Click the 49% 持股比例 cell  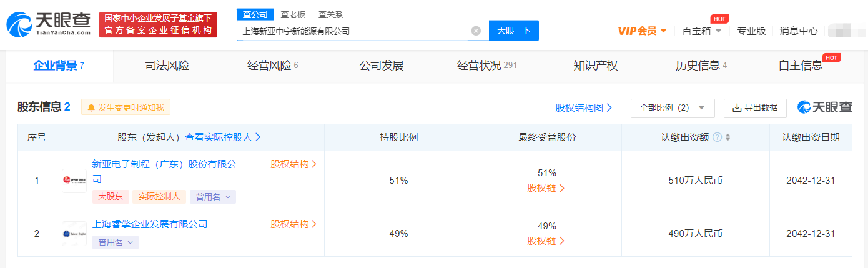click(398, 233)
